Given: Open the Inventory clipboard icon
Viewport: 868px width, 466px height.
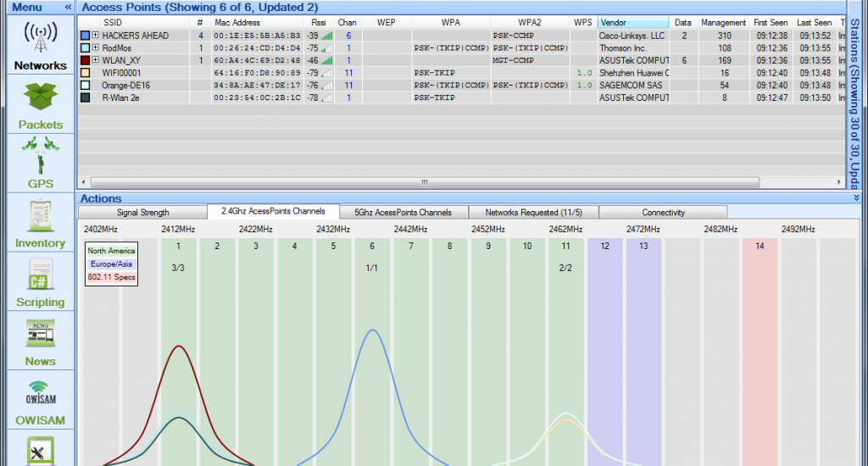Looking at the screenshot, I should (40, 214).
